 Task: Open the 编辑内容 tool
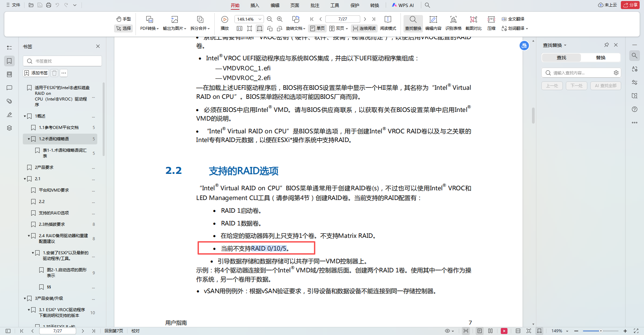coord(433,23)
